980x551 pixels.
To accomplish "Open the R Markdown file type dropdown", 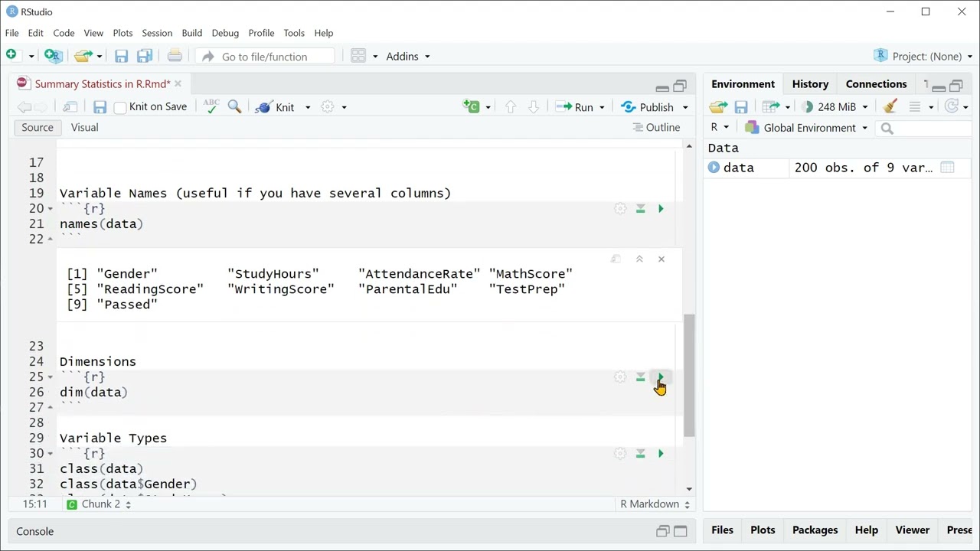I will (x=655, y=504).
